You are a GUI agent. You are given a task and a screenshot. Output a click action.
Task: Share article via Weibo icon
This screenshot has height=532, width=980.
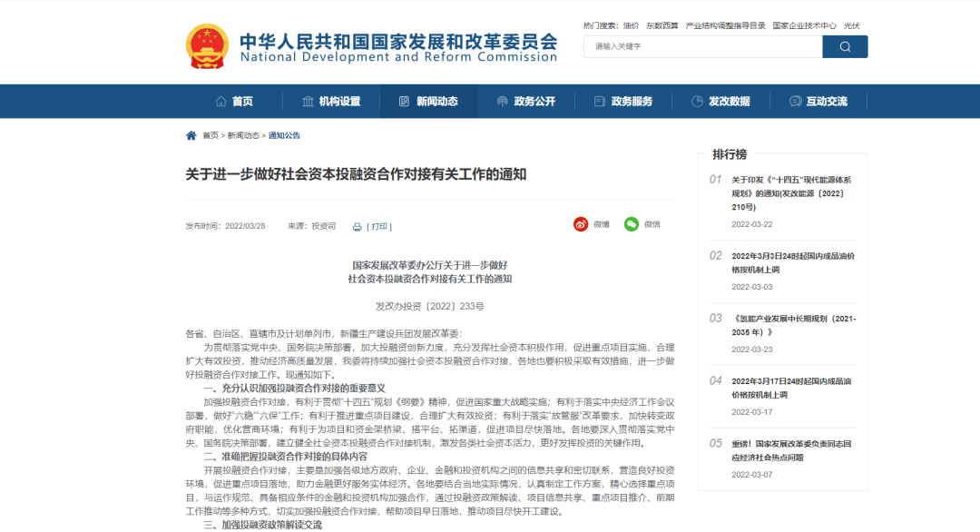581,224
